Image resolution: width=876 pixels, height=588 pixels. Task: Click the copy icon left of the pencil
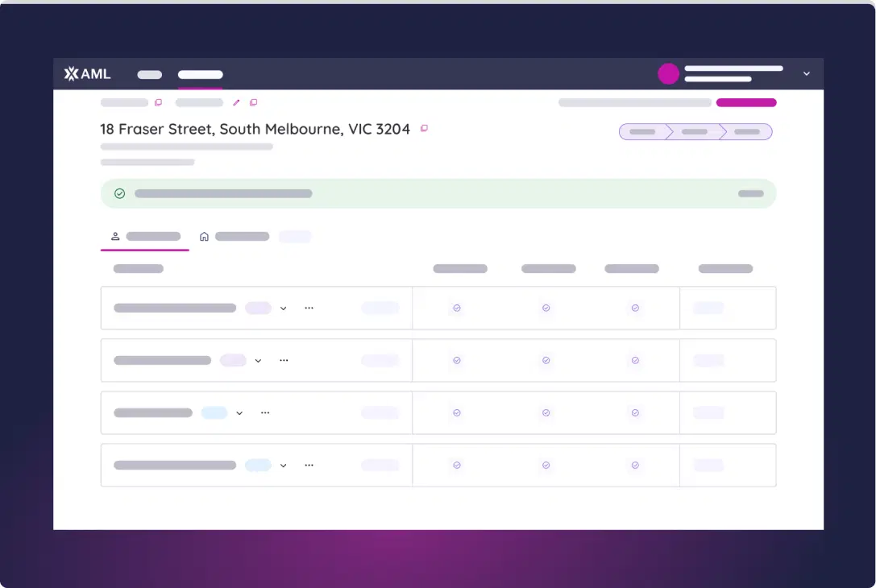click(x=158, y=103)
